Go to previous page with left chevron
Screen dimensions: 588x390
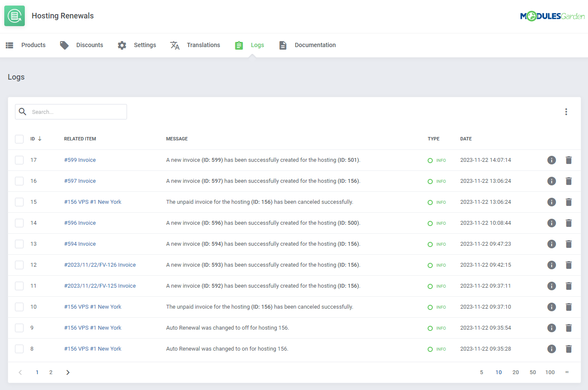[20, 372]
